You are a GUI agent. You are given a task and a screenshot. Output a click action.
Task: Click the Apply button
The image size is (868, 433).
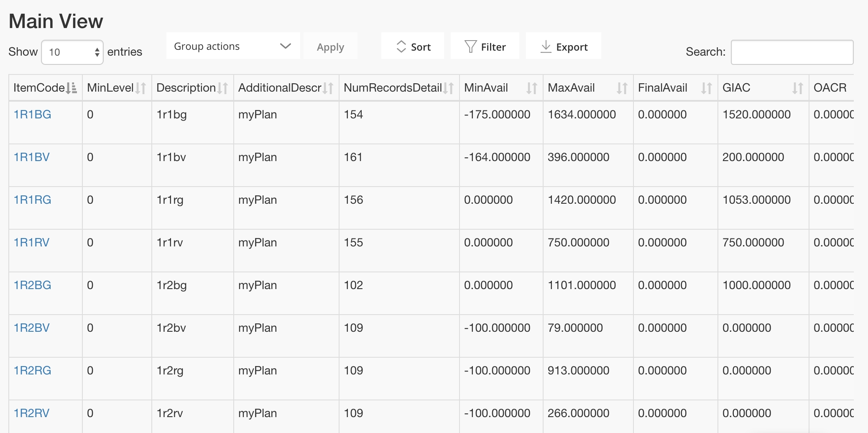pos(330,46)
